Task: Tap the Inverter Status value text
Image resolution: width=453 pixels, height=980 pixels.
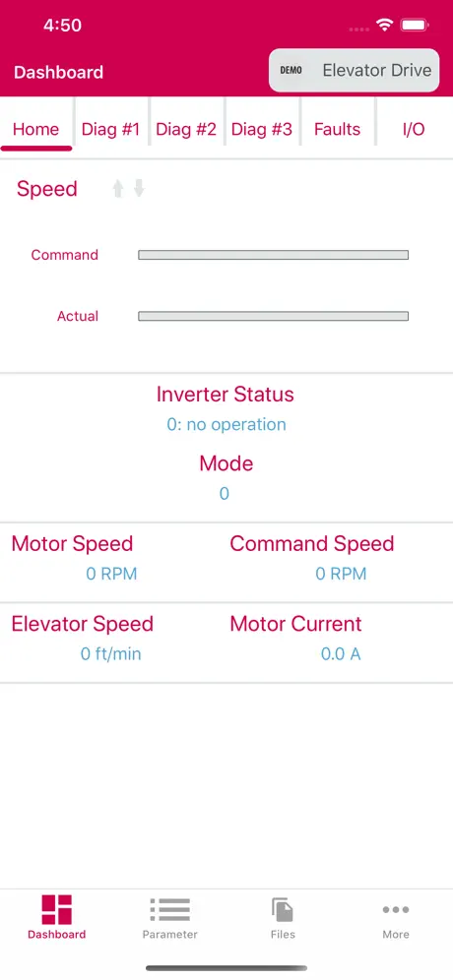Action: click(x=226, y=424)
